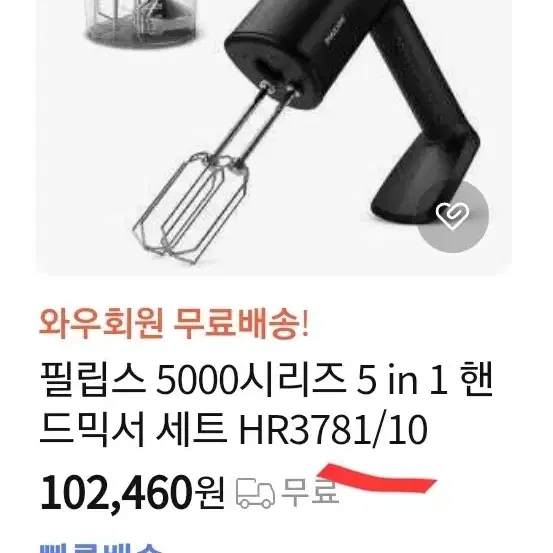Click the delivery truck icon beside the price
The width and height of the screenshot is (553, 553).
255,493
